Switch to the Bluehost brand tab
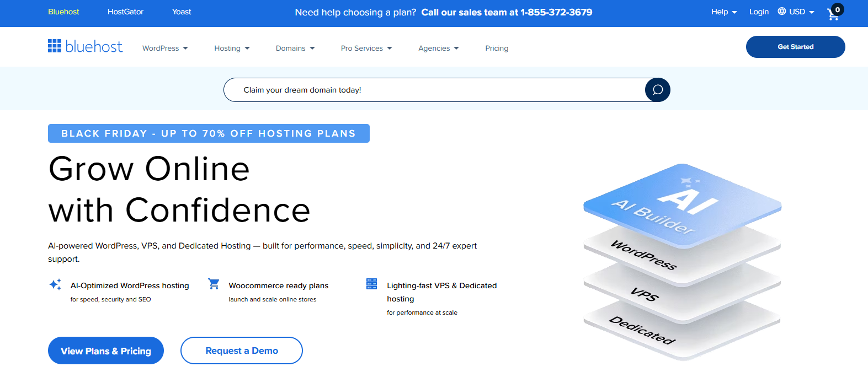The image size is (868, 372). point(63,12)
